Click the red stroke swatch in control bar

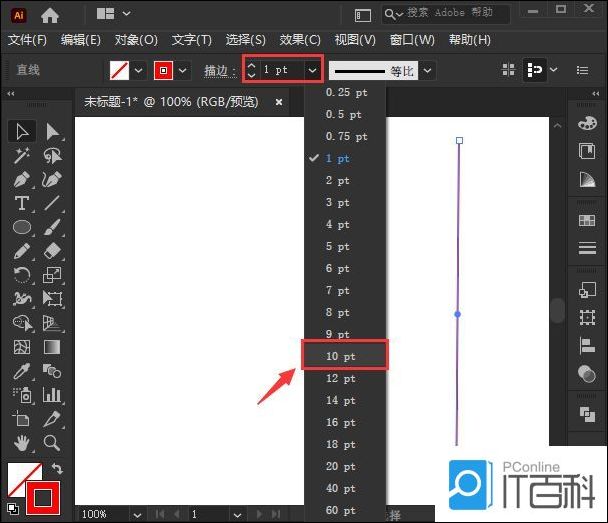coord(163,71)
